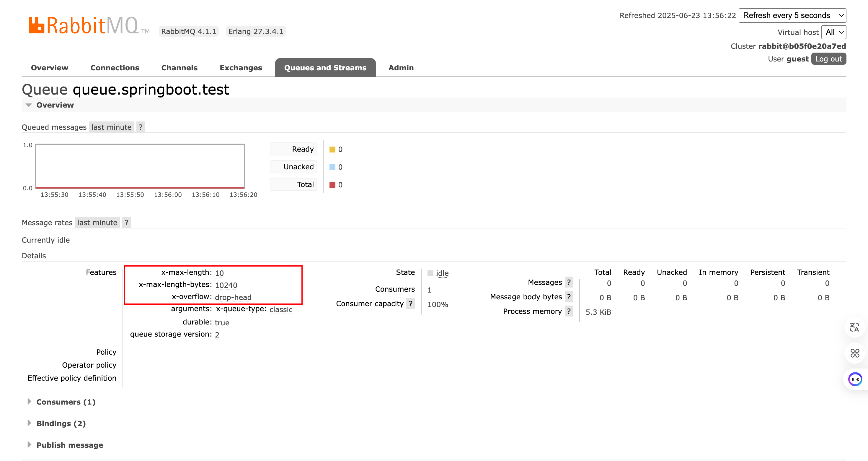Expand the Publish message section
This screenshot has width=868, height=461.
coord(69,445)
